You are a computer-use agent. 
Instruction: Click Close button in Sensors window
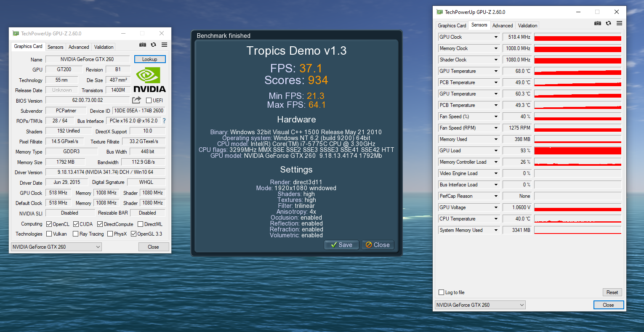[608, 305]
